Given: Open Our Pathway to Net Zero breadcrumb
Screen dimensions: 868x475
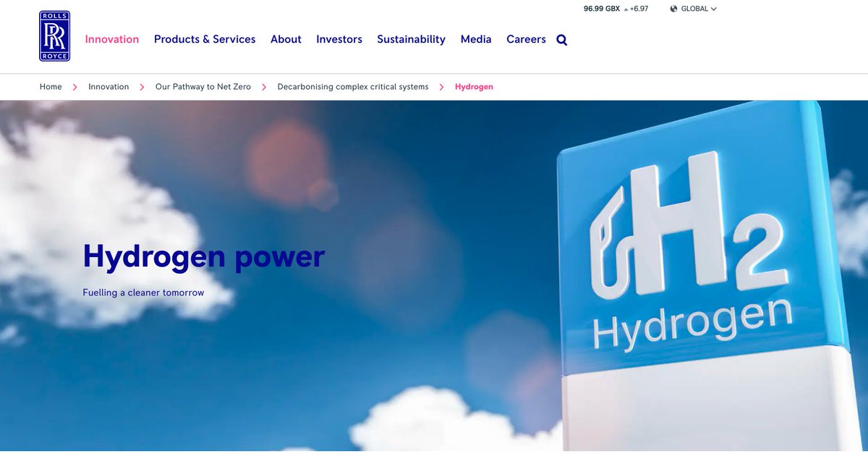Looking at the screenshot, I should tap(203, 87).
